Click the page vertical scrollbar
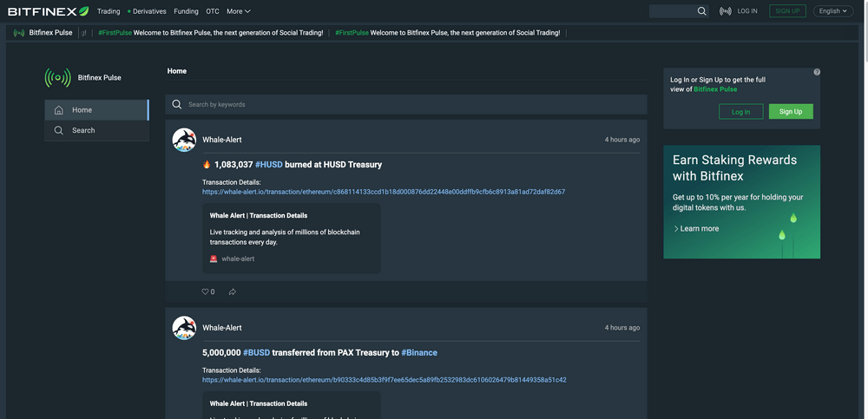 coord(865,30)
